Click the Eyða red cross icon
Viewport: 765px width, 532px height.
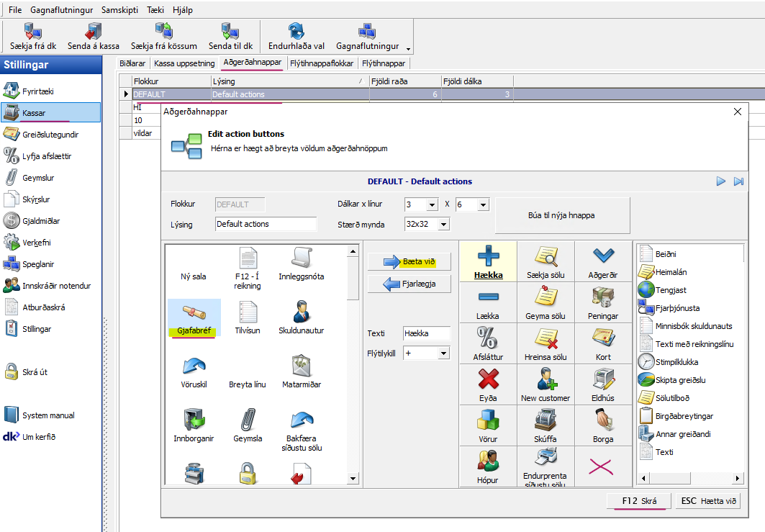[x=487, y=379]
